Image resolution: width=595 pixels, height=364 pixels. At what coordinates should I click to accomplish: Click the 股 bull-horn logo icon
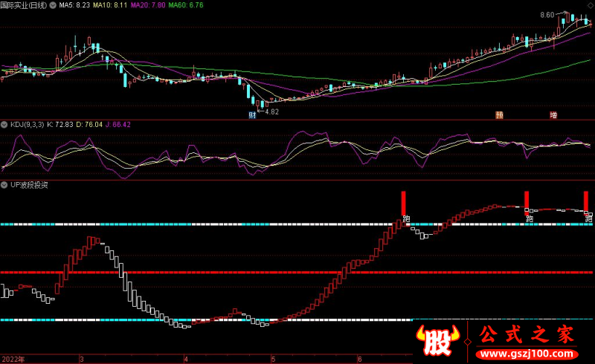pos(437,339)
